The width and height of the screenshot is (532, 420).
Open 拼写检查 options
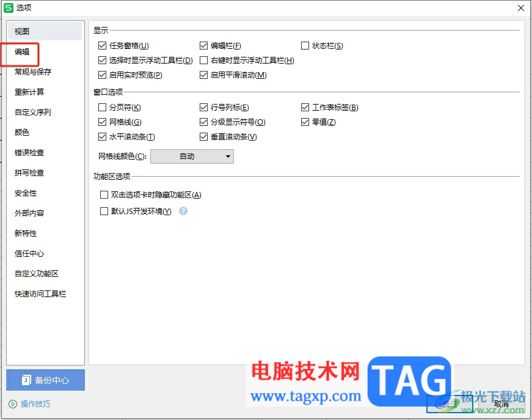point(29,172)
